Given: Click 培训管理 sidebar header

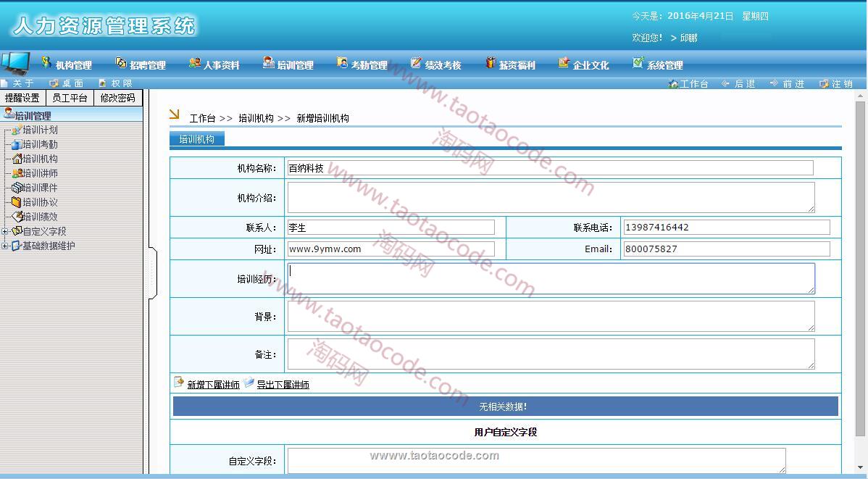Looking at the screenshot, I should 72,114.
